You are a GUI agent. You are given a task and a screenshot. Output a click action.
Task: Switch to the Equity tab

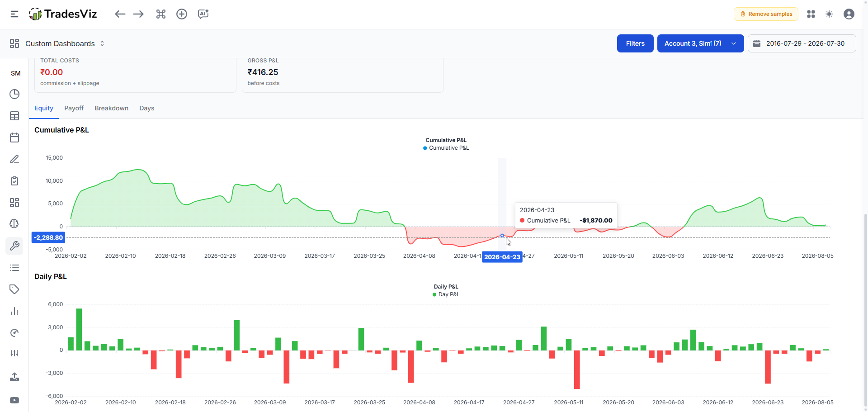[x=44, y=108]
